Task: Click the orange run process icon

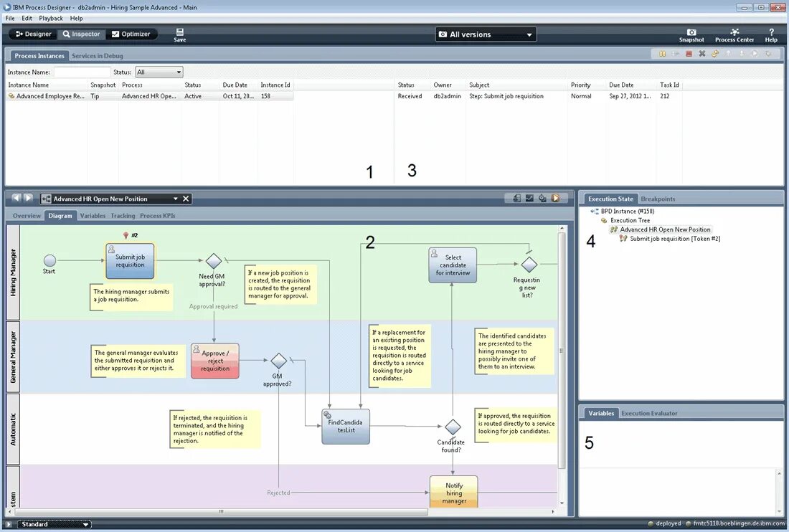Action: (555, 198)
